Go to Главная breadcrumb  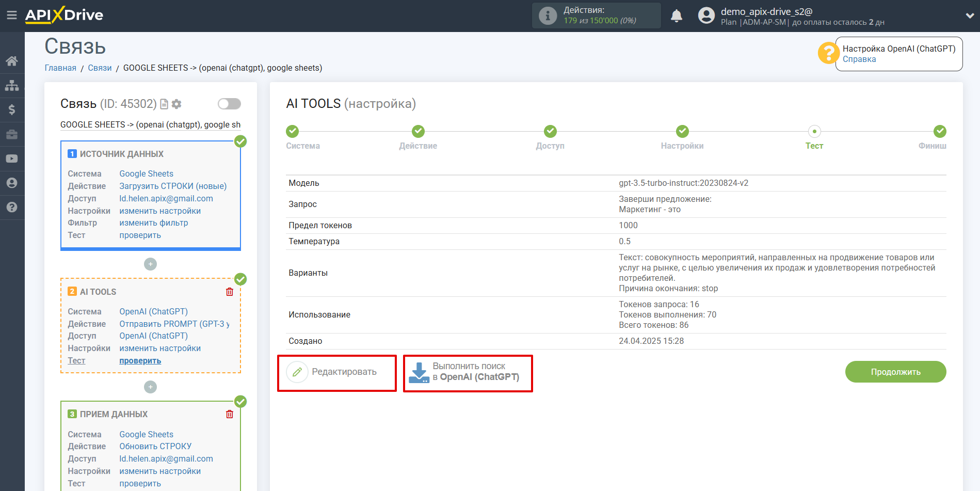60,68
